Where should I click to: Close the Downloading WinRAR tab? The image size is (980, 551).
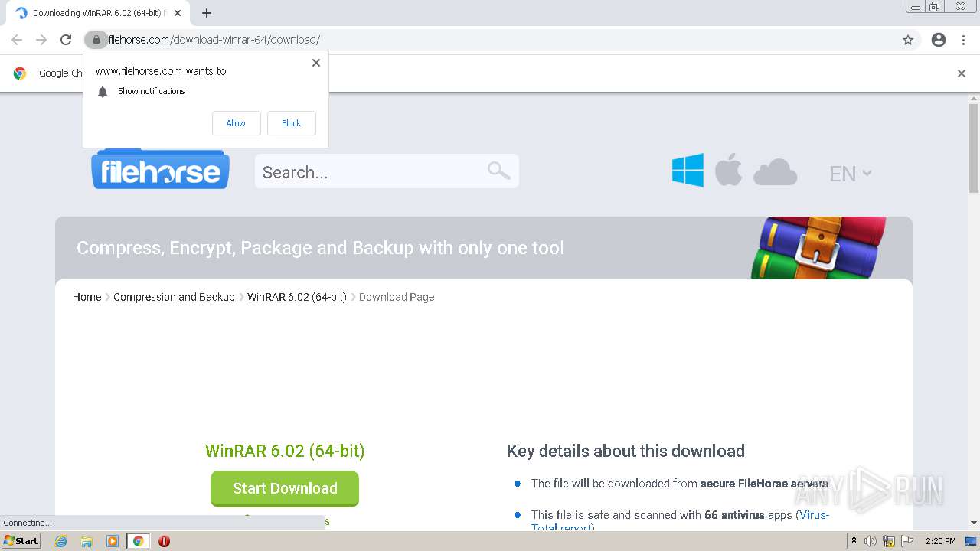(x=178, y=13)
